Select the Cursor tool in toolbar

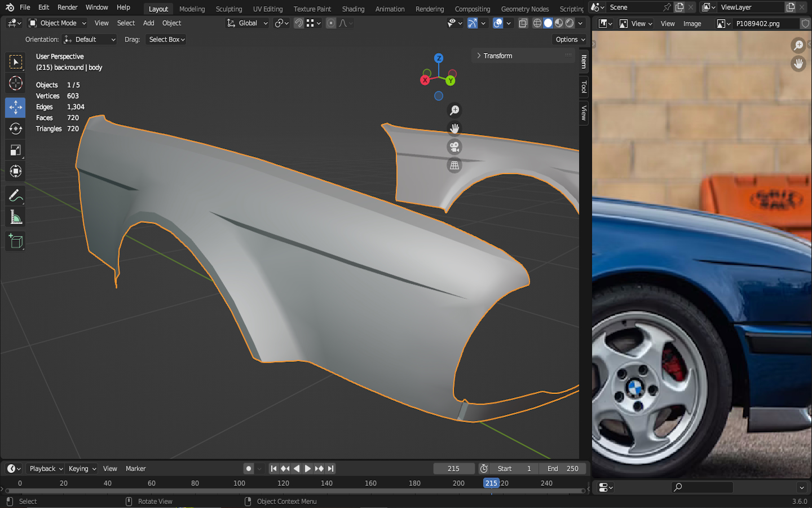15,84
